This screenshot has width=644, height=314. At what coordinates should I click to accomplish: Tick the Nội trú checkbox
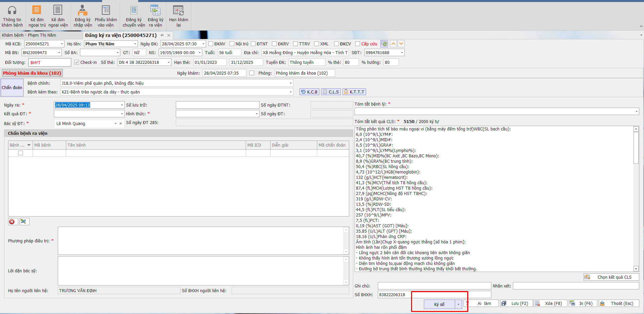tap(232, 44)
